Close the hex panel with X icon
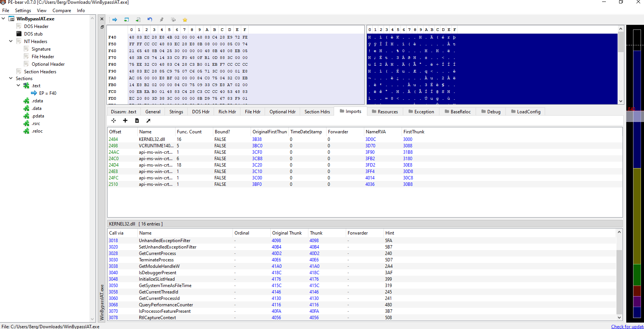 point(102,19)
